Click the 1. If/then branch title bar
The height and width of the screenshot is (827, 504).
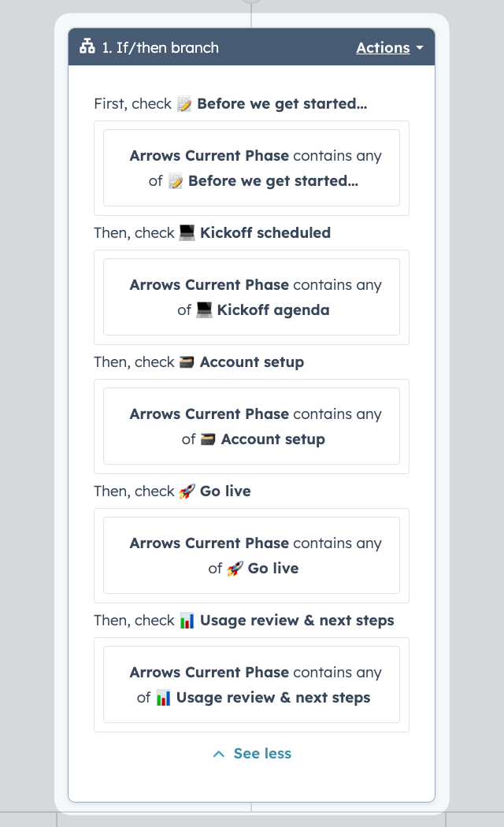coord(197,47)
